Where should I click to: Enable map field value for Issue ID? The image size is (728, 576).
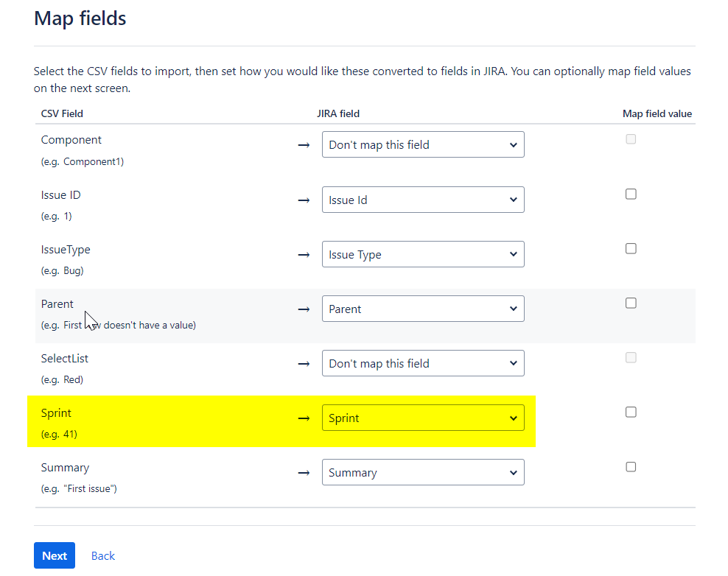[x=631, y=194]
